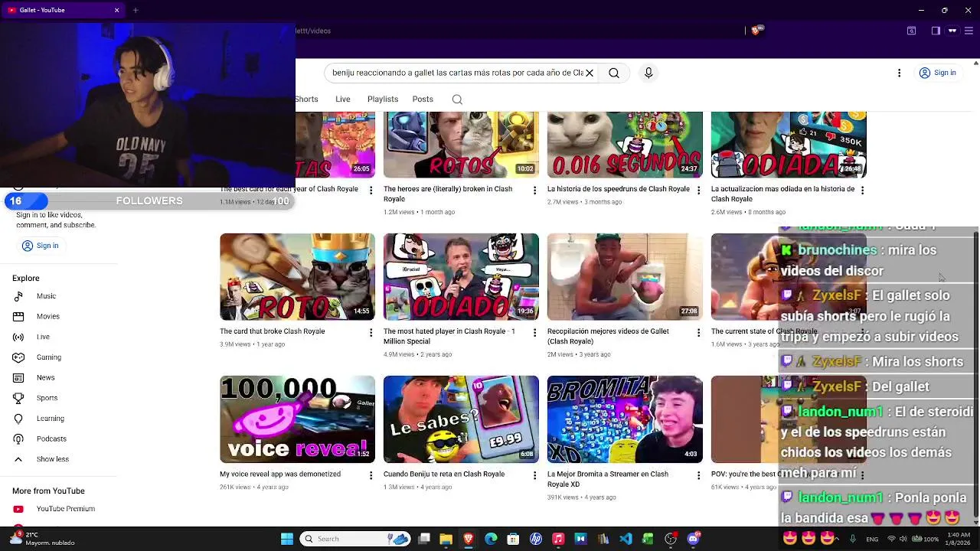This screenshot has width=980, height=551.
Task: Open the ODIADO 19:36 video thumbnail
Action: 461,276
